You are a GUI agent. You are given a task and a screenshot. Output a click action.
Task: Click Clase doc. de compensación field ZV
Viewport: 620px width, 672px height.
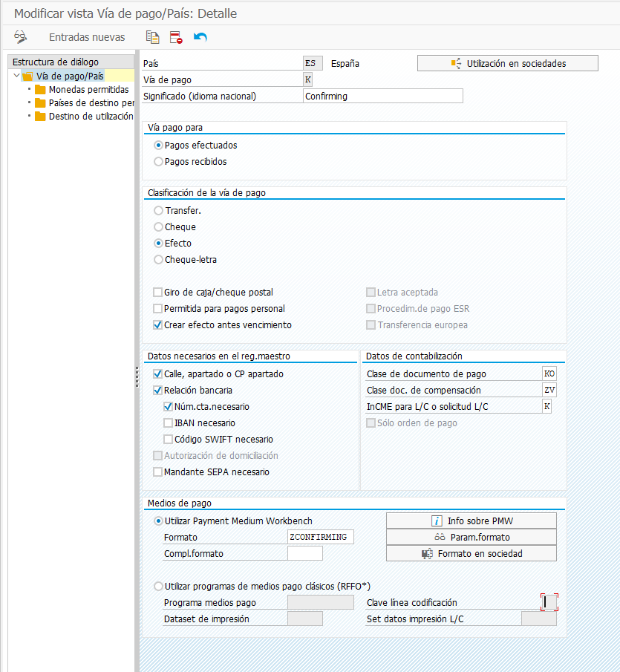[x=549, y=390]
